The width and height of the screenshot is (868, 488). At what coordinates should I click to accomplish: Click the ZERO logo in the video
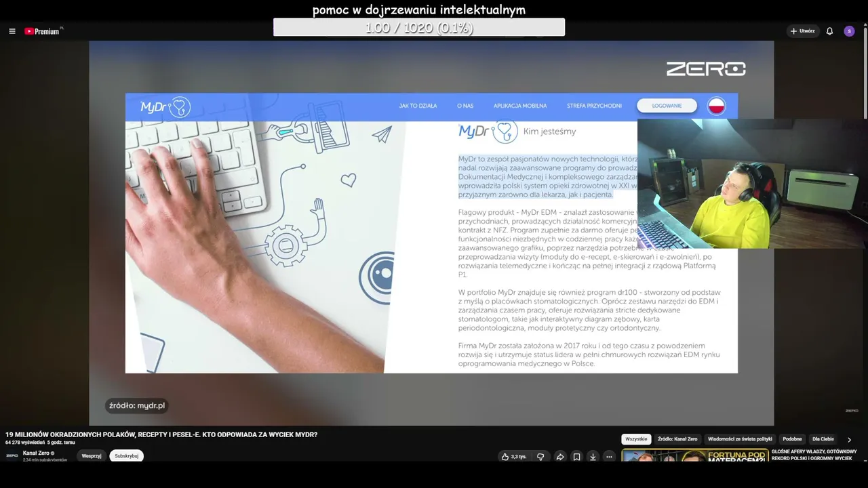(x=706, y=68)
